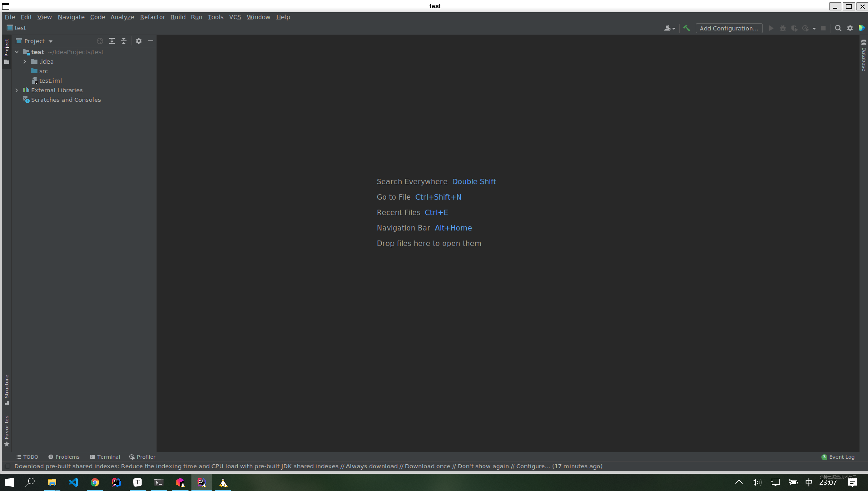Click the Profiler run icon in the toolbar
Screen dimensions: 868x491
[x=806, y=28]
